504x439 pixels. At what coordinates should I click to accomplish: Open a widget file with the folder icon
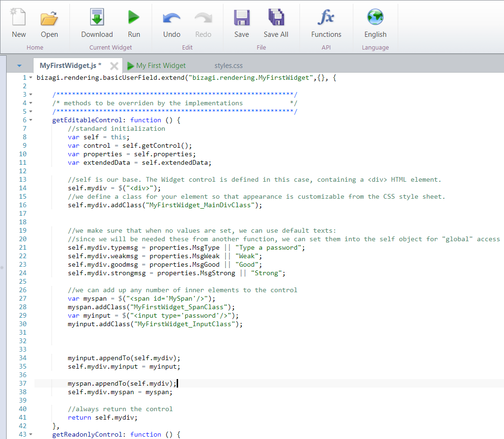[x=49, y=18]
